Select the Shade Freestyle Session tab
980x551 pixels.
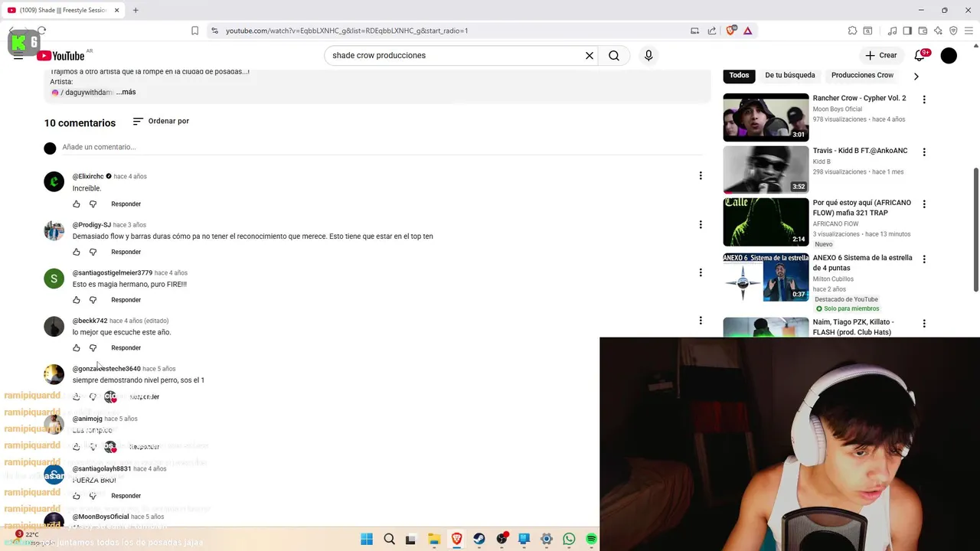(64, 10)
